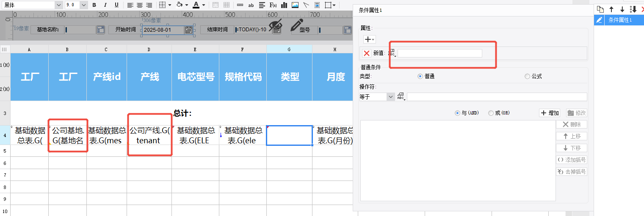Viewport: 644px width, 216px height.
Task: Select the 电芯型号 header cell
Action: click(196, 77)
